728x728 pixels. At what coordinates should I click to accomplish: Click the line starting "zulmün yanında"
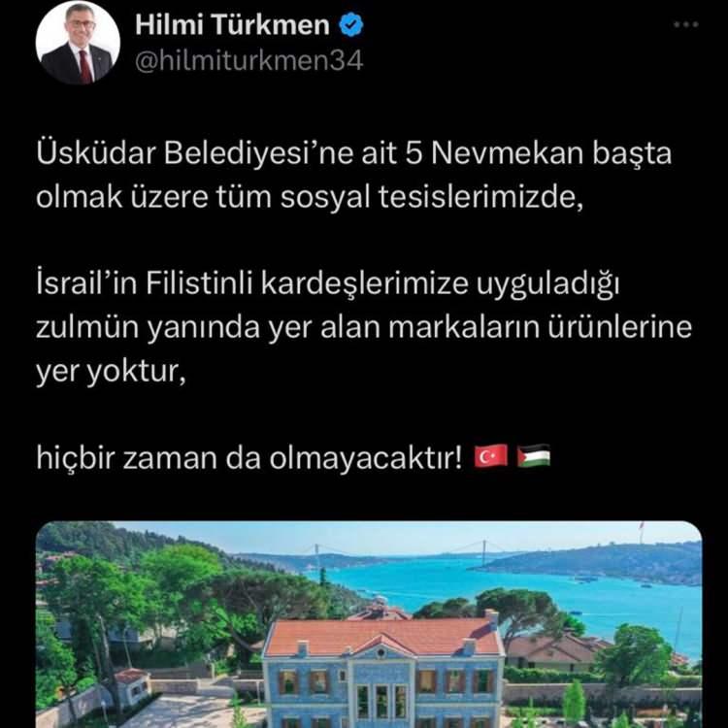[x=364, y=328]
